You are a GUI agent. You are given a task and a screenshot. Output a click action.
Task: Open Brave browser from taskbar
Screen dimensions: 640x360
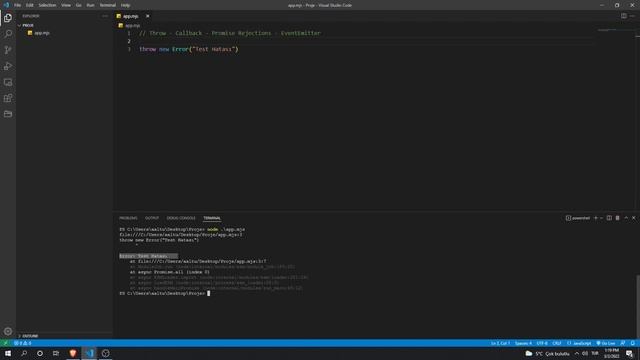73,353
